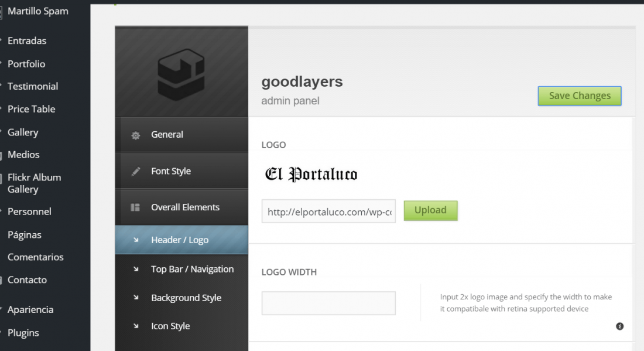Click the 'Input 2x logo image' description text

526,302
